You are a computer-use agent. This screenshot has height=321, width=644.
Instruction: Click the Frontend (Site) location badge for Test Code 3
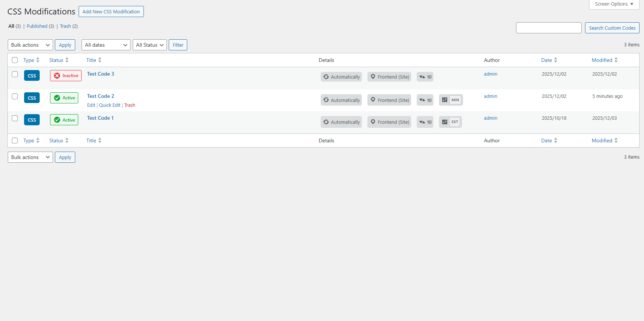coord(389,77)
